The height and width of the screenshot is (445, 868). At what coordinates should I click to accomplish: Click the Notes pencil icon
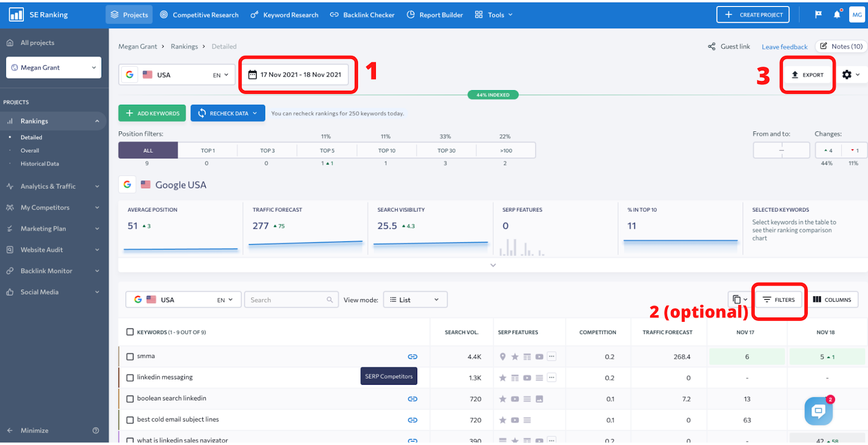[x=824, y=46]
